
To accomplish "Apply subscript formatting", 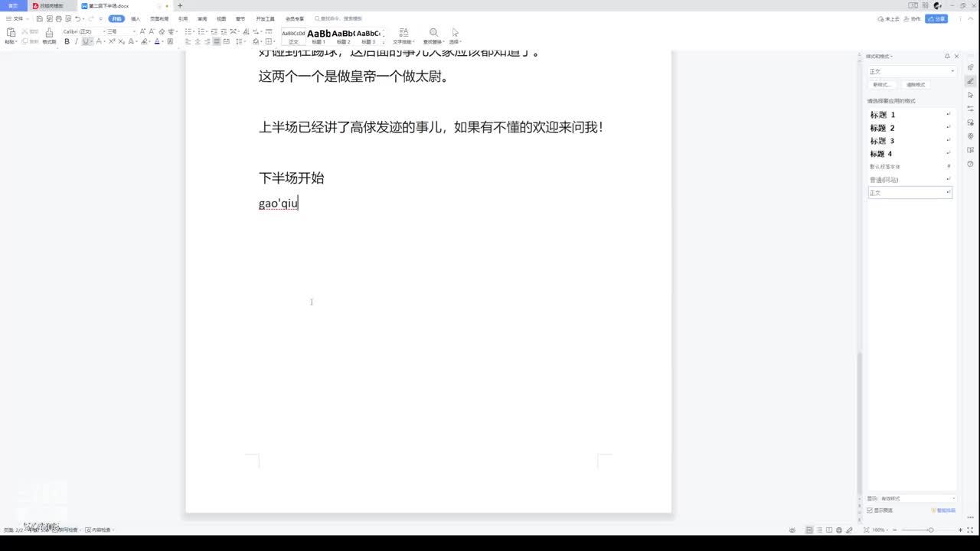I will [122, 41].
